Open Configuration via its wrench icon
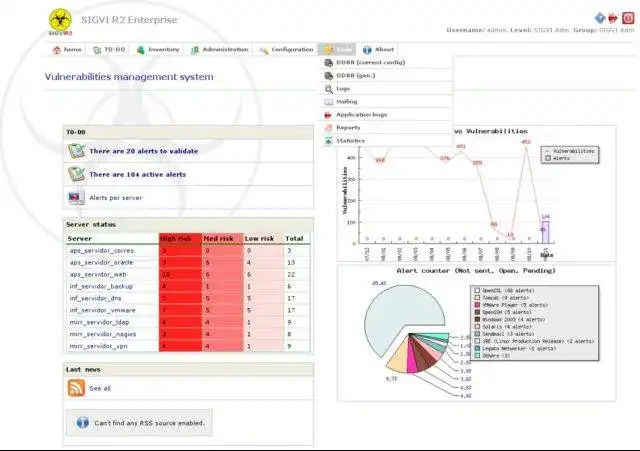640x451 pixels. 264,51
